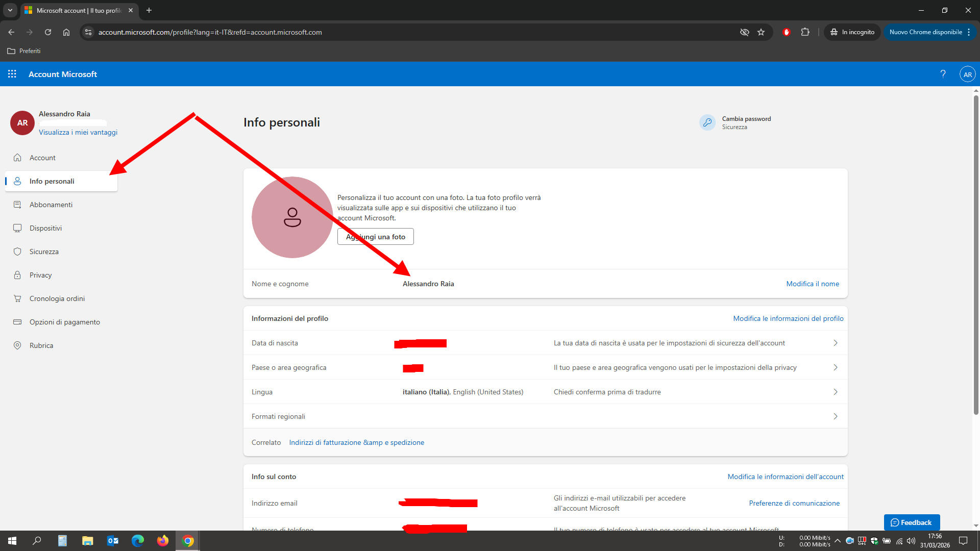Image resolution: width=980 pixels, height=551 pixels.
Task: Open Chrome three-dot menu
Action: pos(969,32)
